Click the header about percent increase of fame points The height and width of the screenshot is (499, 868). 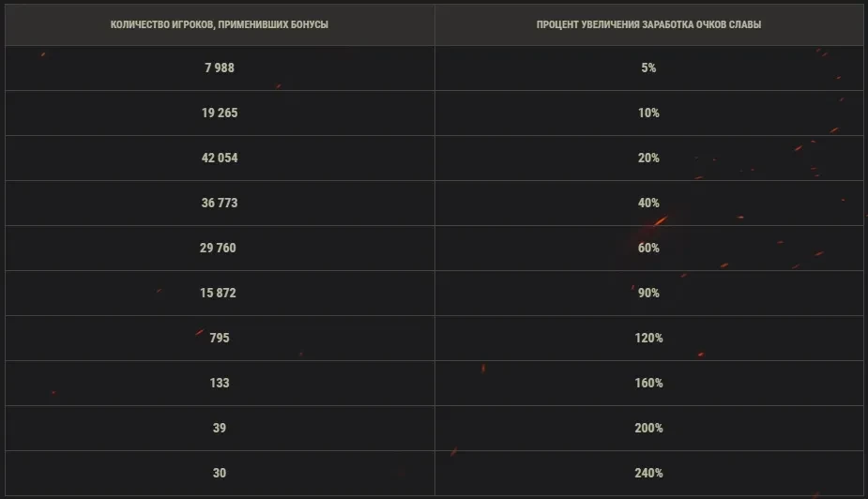click(648, 25)
